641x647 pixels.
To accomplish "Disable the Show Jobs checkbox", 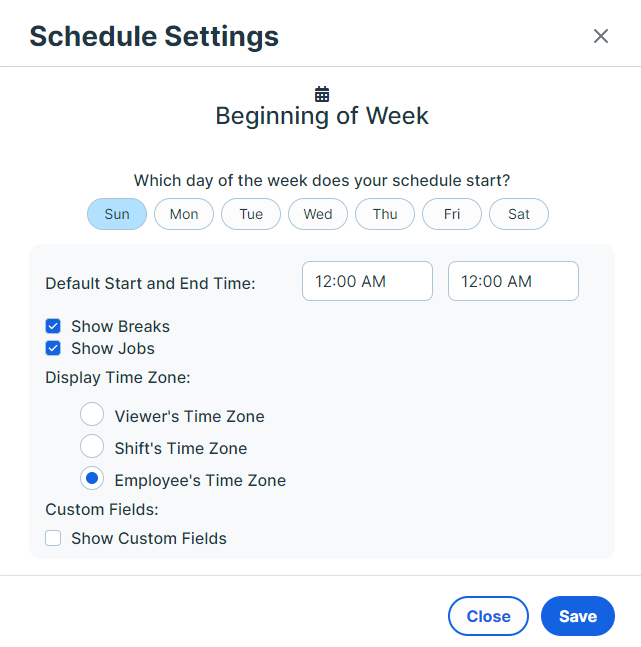I will (x=53, y=348).
